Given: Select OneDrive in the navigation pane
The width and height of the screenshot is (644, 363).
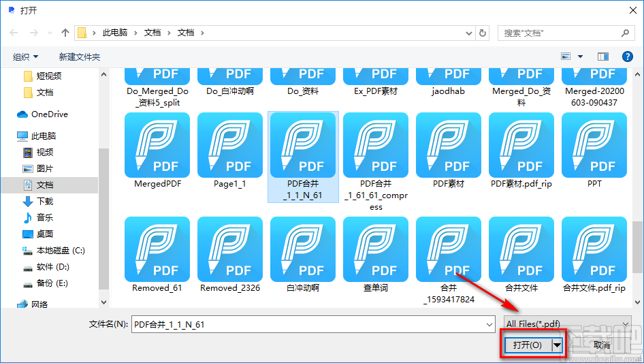Looking at the screenshot, I should [42, 114].
